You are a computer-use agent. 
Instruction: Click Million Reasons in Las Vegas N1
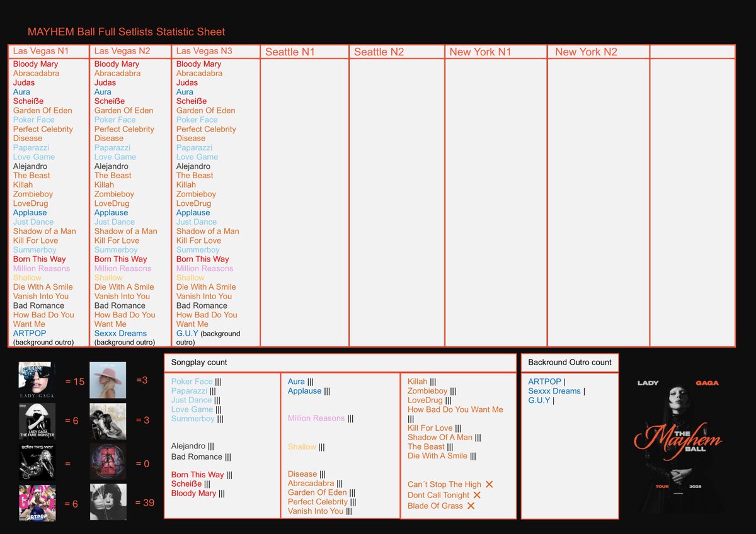click(x=42, y=268)
